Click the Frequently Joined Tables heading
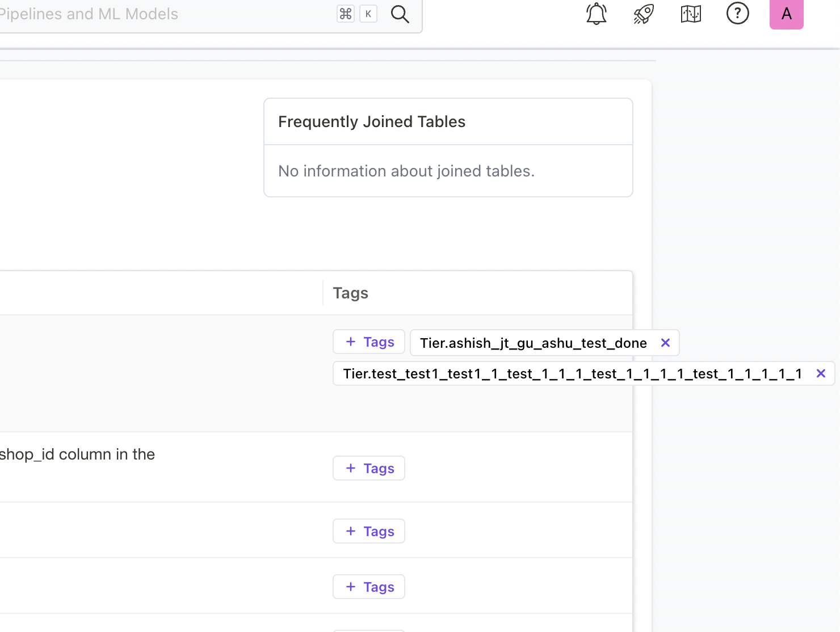 [x=372, y=122]
